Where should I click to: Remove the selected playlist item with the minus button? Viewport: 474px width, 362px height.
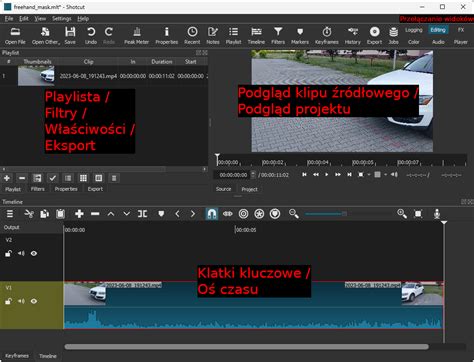(x=22, y=178)
